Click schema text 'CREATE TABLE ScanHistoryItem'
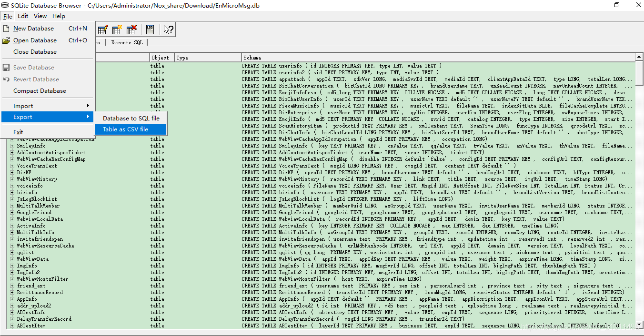The width and height of the screenshot is (644, 336). point(282,126)
